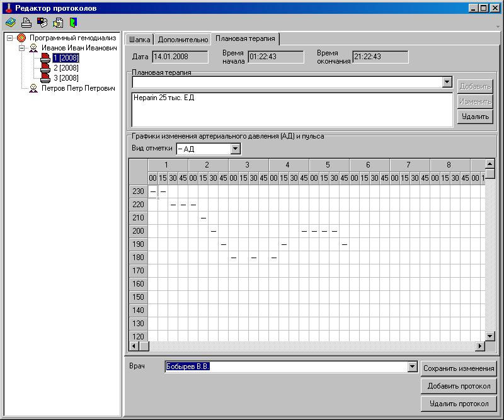The height and width of the screenshot is (420, 504).
Task: Click the documents report toolbar icon
Action: point(58,23)
